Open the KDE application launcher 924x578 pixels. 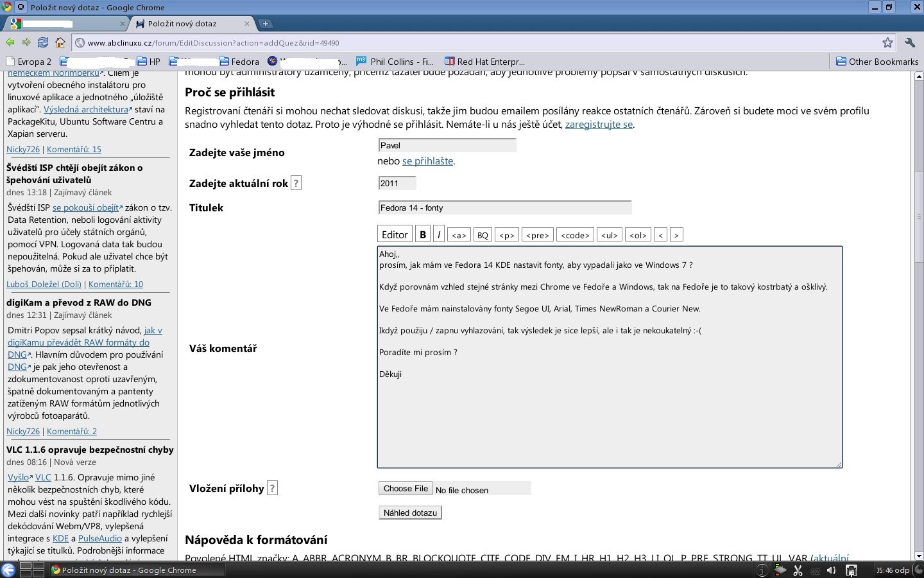[x=8, y=570]
